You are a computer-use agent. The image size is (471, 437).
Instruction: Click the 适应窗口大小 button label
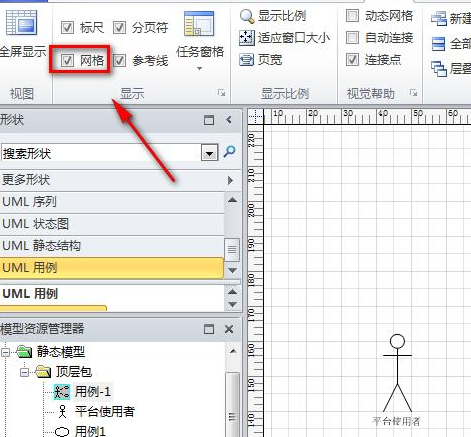pos(294,38)
